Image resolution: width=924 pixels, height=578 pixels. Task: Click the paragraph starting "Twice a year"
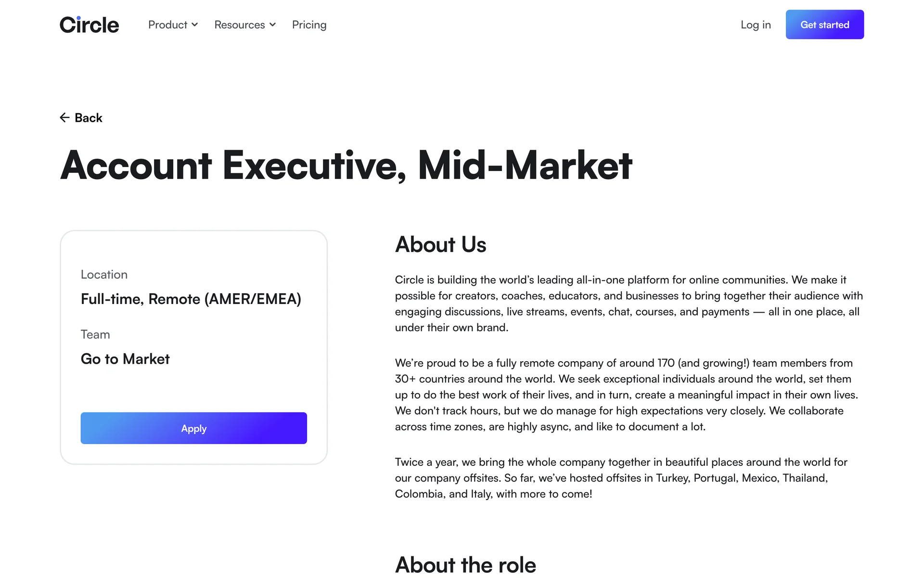click(x=621, y=478)
